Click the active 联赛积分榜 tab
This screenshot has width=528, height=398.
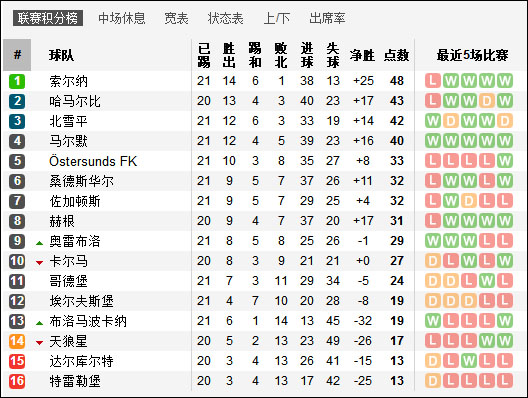click(48, 18)
